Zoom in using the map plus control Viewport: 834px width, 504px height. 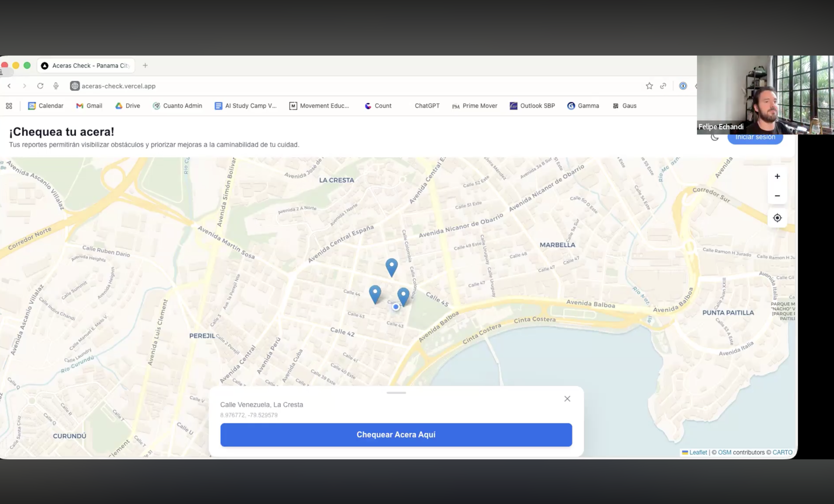777,176
